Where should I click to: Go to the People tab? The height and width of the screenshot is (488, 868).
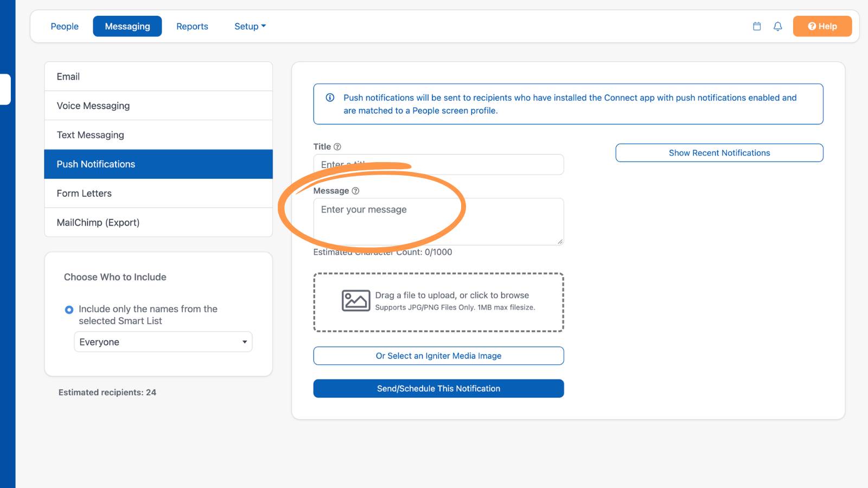65,26
